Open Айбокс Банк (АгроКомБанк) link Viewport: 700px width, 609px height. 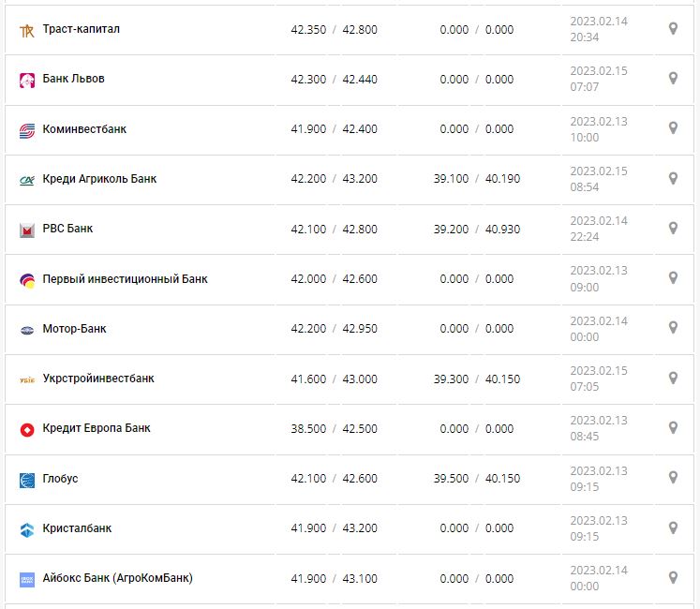(x=118, y=578)
